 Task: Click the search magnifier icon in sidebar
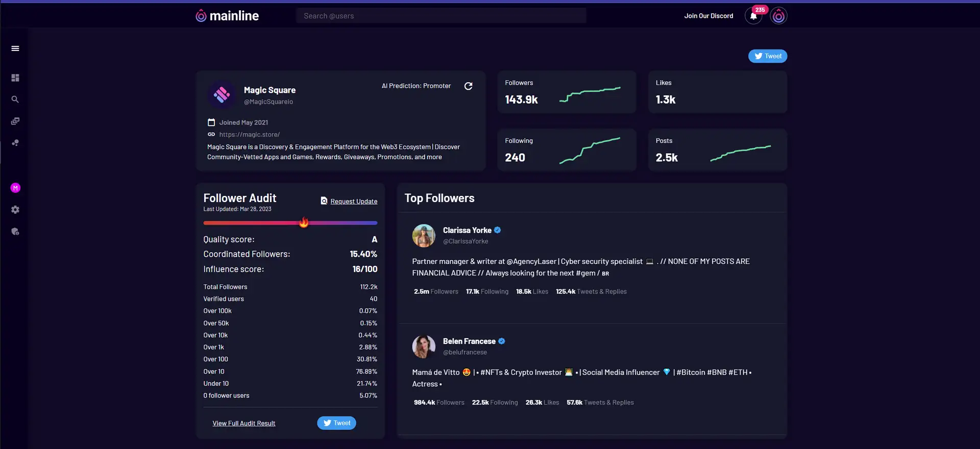tap(15, 99)
